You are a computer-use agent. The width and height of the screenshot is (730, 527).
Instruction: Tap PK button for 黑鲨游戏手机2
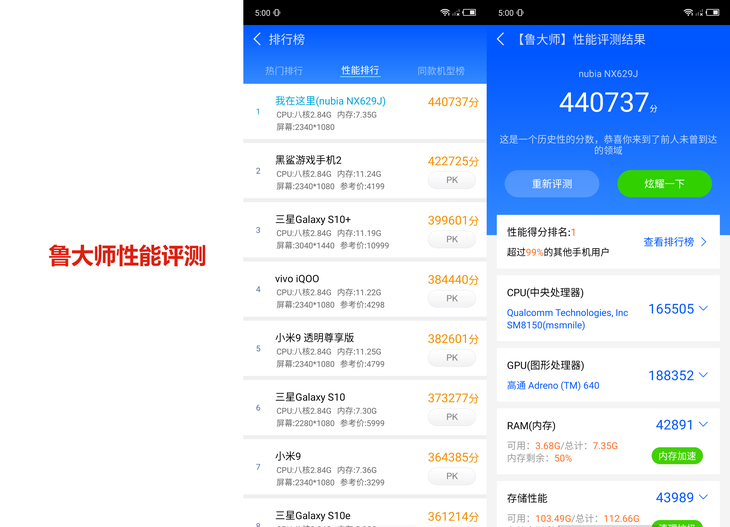(x=452, y=180)
